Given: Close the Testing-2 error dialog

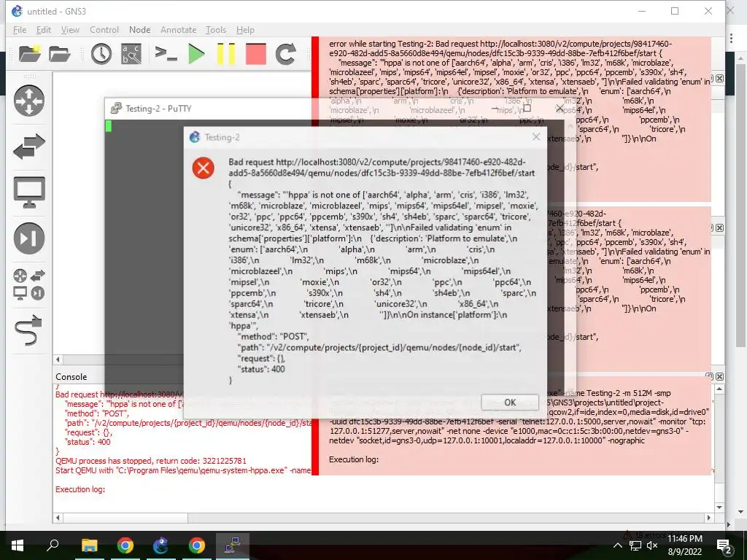Looking at the screenshot, I should click(x=536, y=137).
